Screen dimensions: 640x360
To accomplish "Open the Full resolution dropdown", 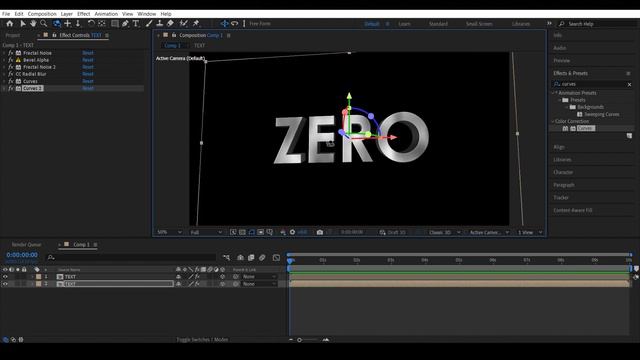I will pos(206,232).
